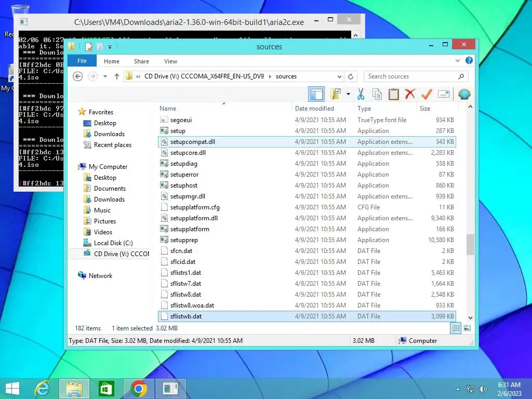Select sflistwb.dat file row
Image resolution: width=532 pixels, height=399 pixels.
click(307, 316)
